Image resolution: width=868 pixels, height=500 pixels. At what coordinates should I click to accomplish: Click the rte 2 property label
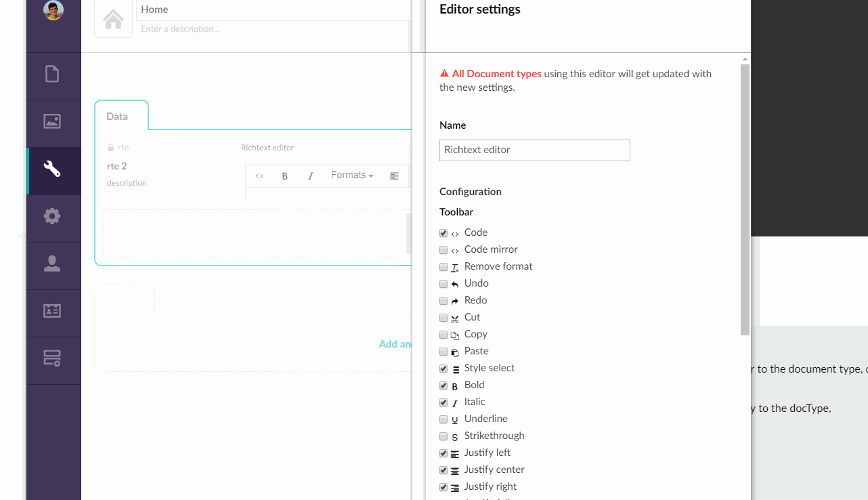(117, 166)
